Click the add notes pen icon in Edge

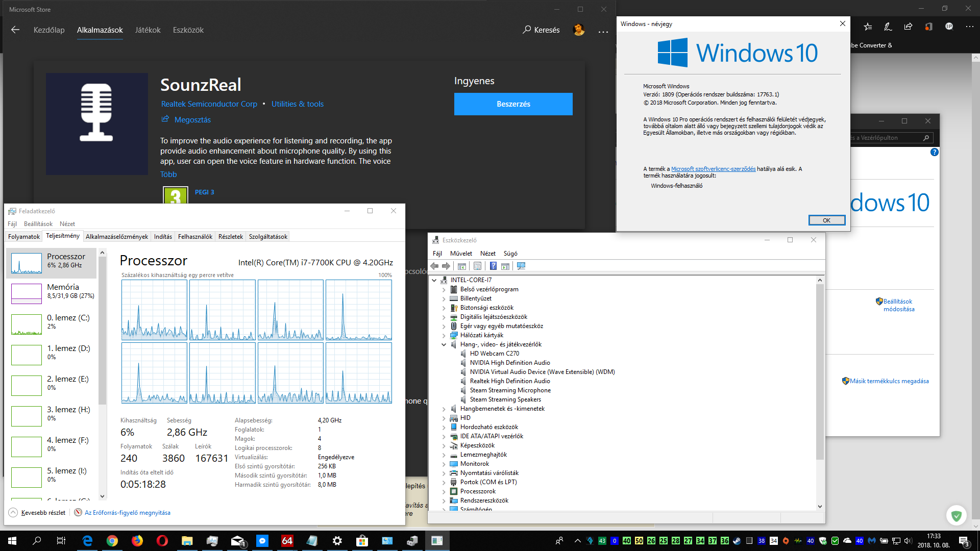click(x=888, y=27)
